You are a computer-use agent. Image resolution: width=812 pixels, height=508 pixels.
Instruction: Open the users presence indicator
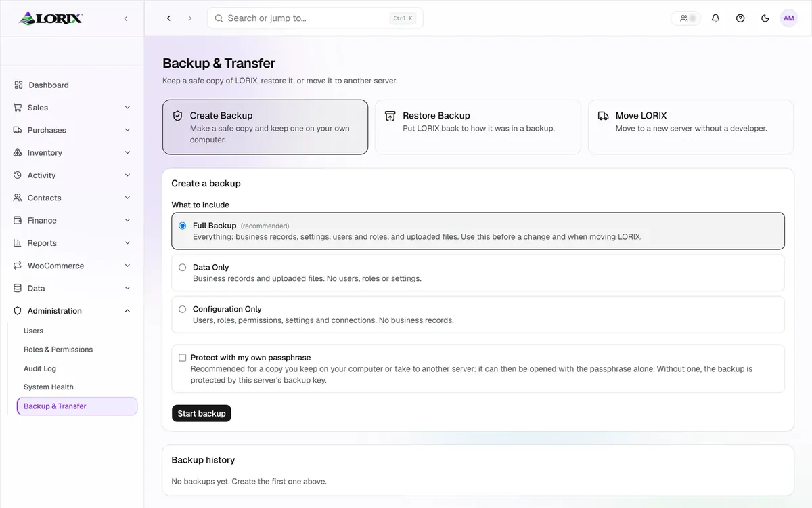click(686, 18)
